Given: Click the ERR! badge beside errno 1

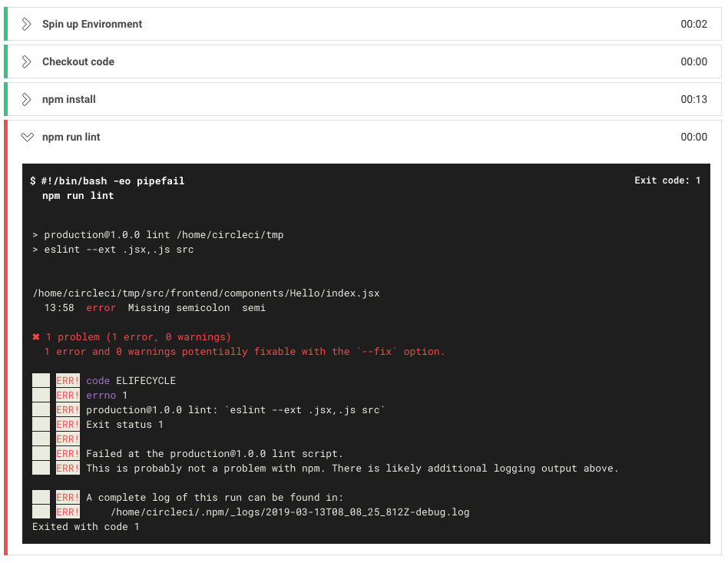Looking at the screenshot, I should pyautogui.click(x=68, y=395).
